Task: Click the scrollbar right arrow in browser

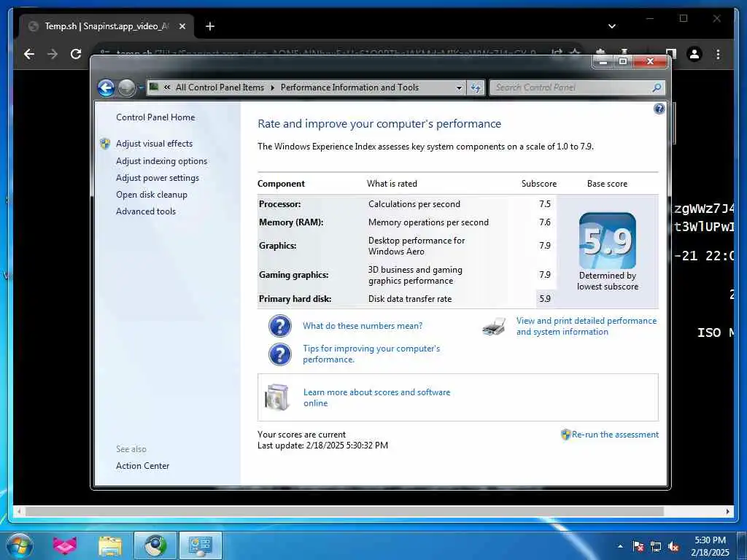Action: (728, 511)
